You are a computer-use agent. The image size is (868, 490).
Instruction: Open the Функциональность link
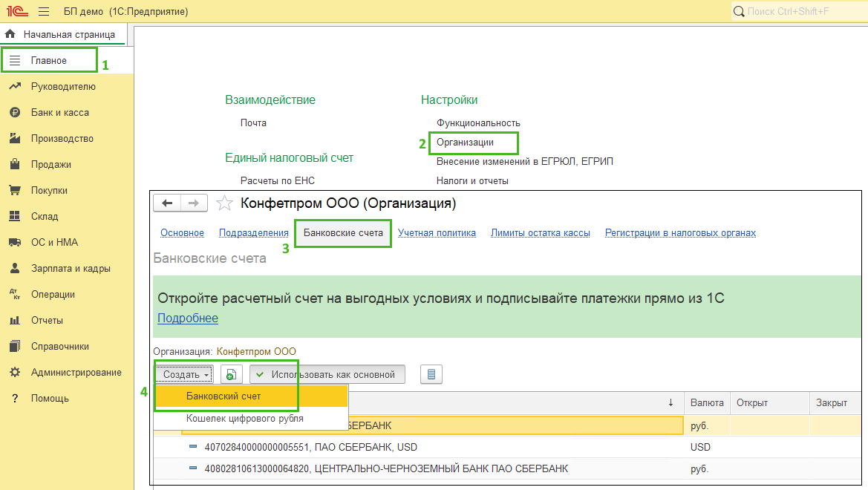click(x=478, y=123)
